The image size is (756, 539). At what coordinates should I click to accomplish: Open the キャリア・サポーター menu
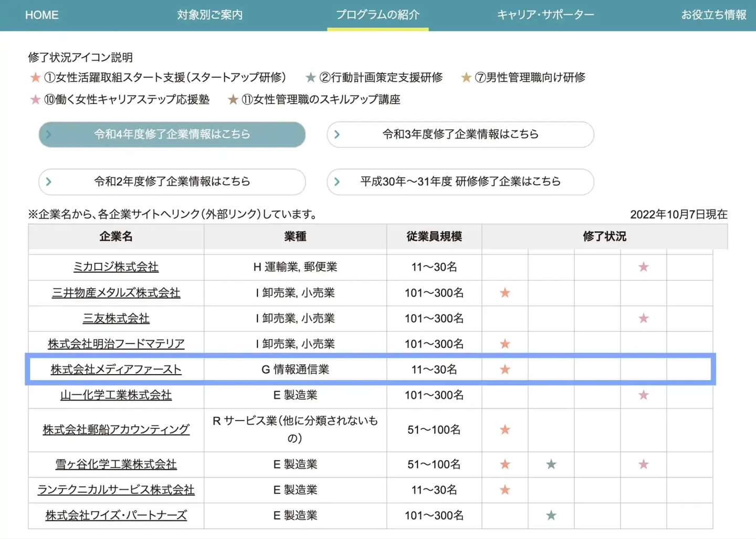(545, 15)
